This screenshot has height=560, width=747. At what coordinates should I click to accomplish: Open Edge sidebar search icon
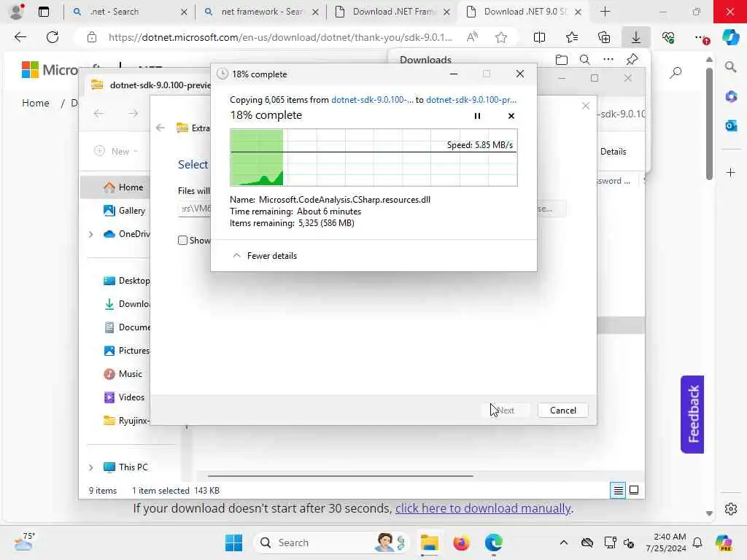[730, 67]
